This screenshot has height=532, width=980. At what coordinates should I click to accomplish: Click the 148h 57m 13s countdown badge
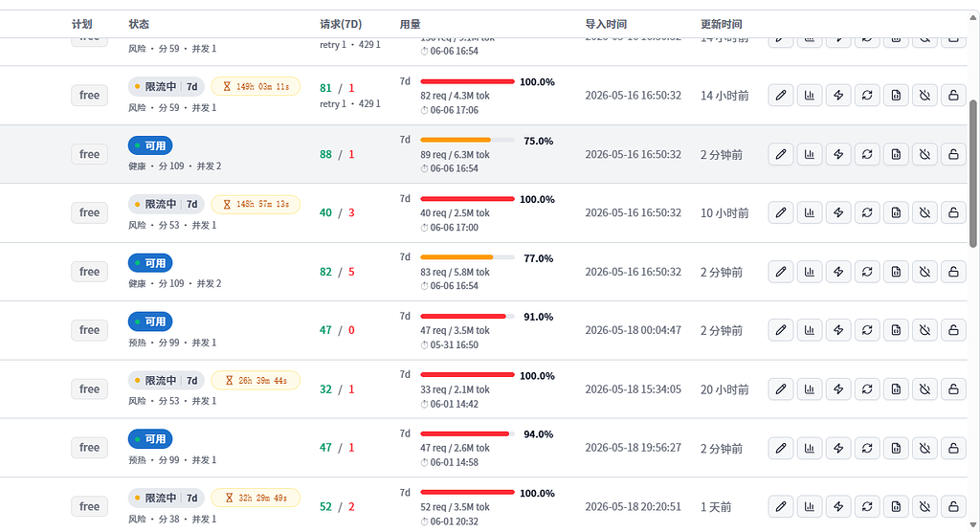[256, 205]
